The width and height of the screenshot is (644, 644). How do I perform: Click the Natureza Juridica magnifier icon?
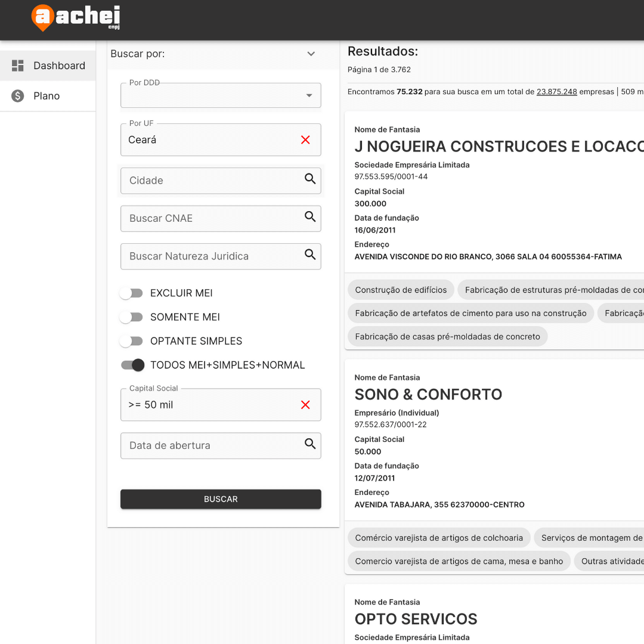[x=310, y=255]
